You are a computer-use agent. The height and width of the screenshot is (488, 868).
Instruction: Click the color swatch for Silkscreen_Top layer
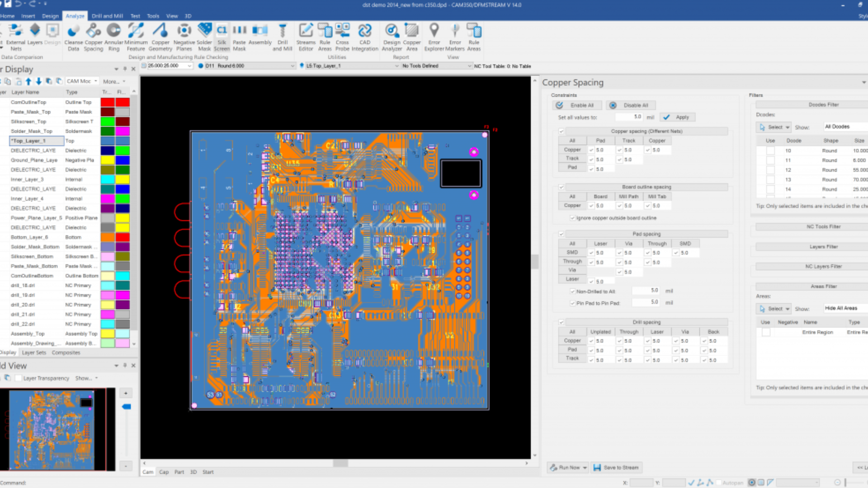[x=108, y=121]
